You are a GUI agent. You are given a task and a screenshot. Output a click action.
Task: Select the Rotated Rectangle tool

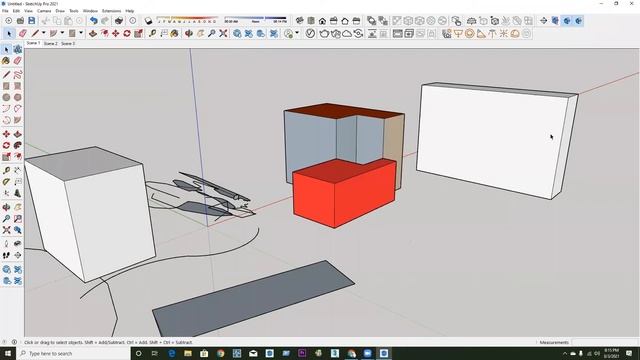[18, 86]
